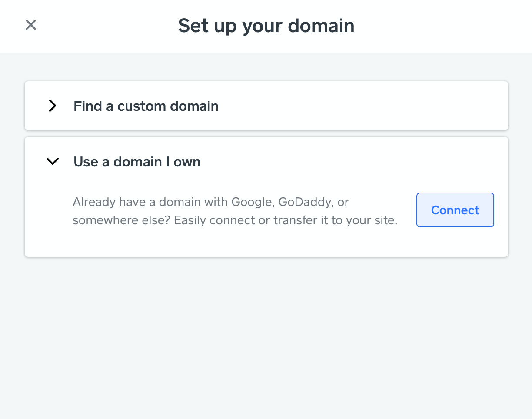Click gray margin left of the domain cards
Viewport: 532px width, 419px height.
(12, 174)
